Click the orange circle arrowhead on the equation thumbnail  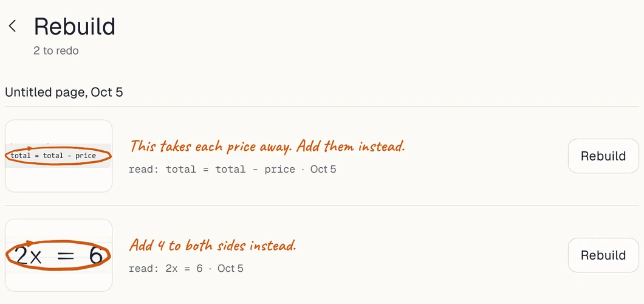pos(30,243)
